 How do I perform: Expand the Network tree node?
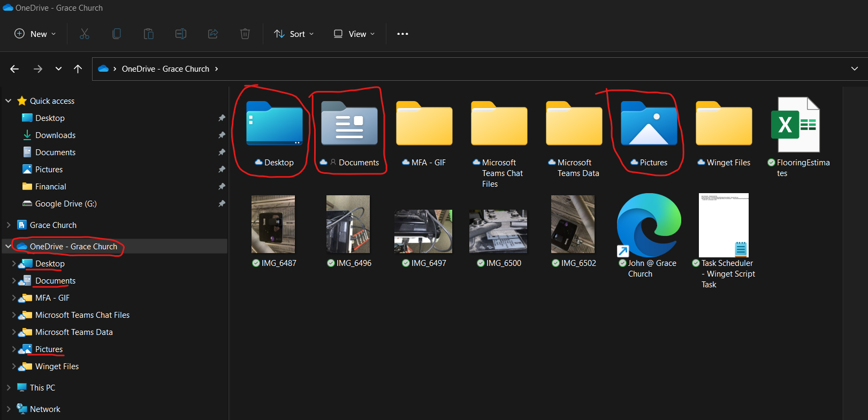pos(8,409)
